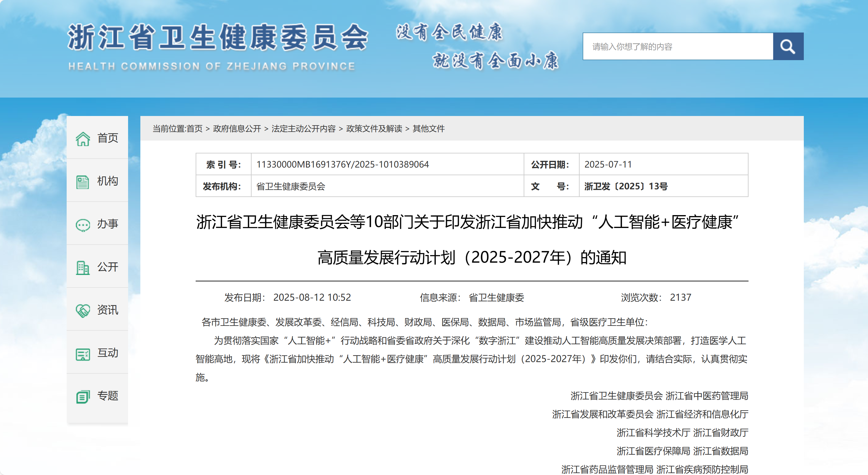
Task: Click the search input field
Action: [x=678, y=46]
